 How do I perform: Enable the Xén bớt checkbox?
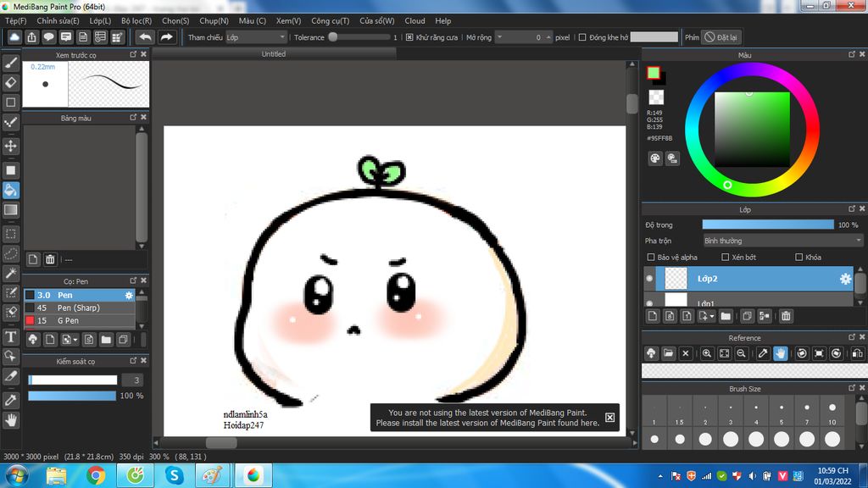(x=726, y=258)
